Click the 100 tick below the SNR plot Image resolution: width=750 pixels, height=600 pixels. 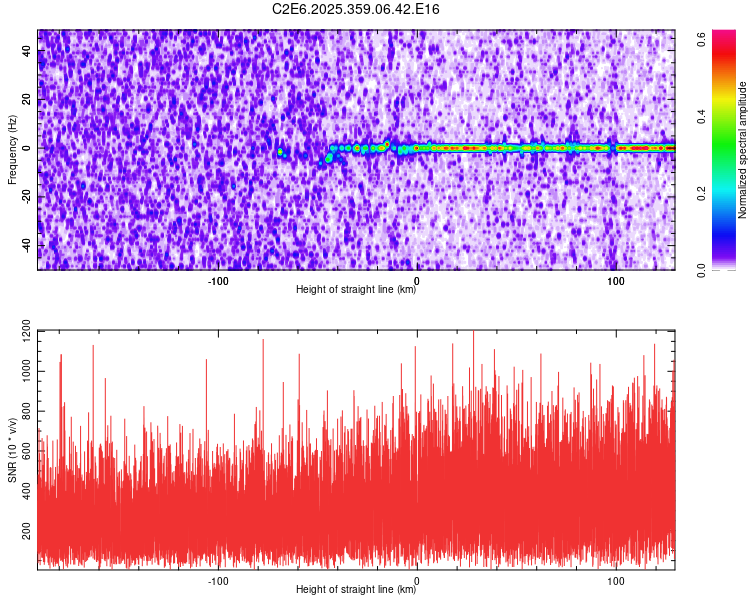616,580
